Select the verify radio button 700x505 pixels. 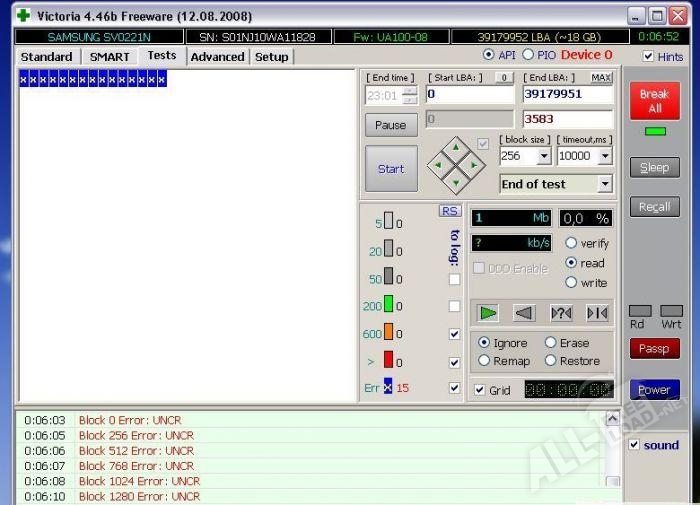tap(572, 243)
